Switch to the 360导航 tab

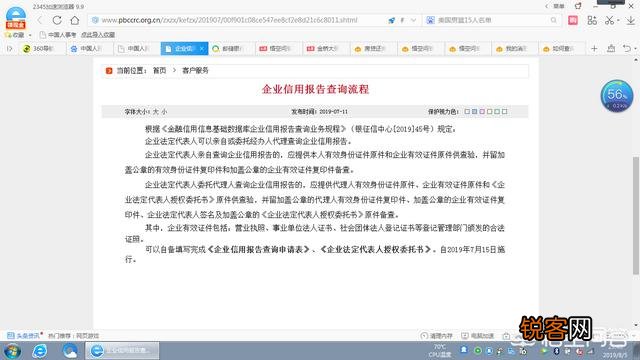(42, 49)
